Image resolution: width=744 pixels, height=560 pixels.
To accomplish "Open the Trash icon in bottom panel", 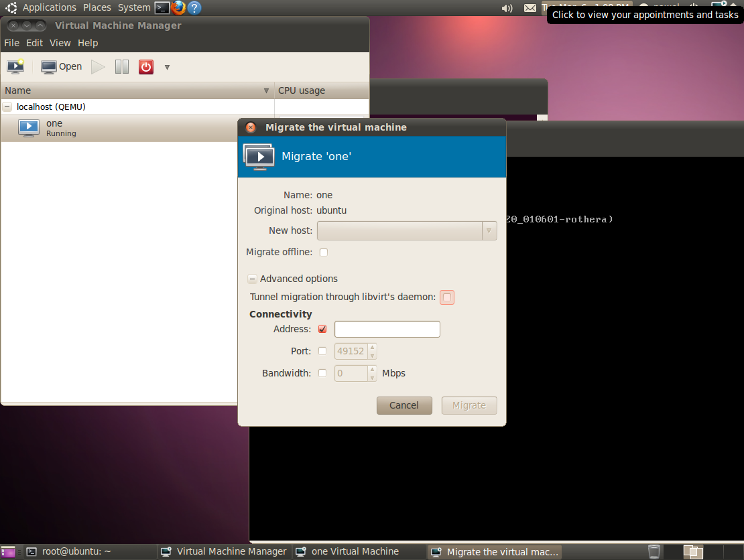I will click(654, 552).
